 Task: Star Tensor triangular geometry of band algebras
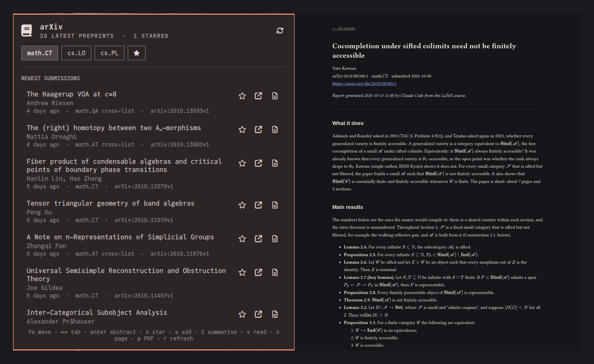[242, 205]
